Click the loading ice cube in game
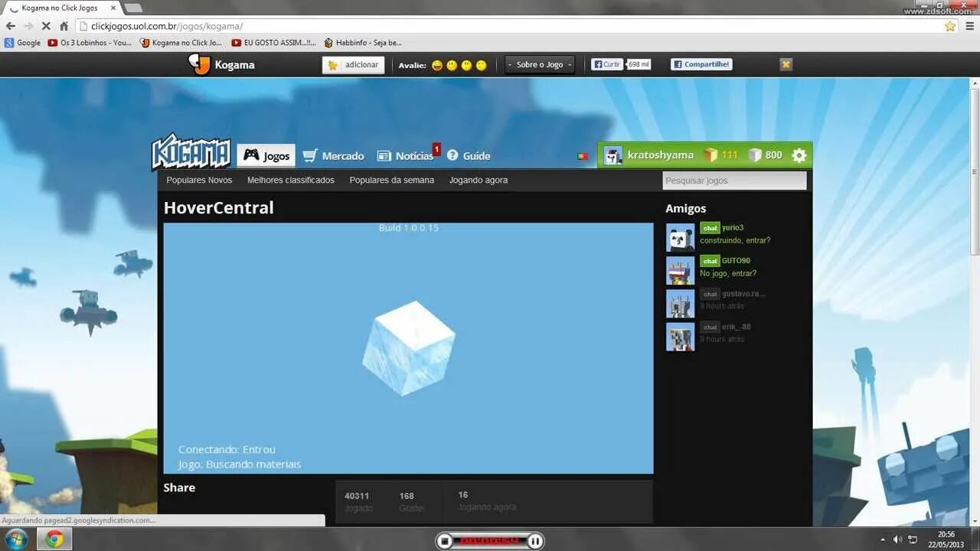The height and width of the screenshot is (551, 980). point(409,347)
